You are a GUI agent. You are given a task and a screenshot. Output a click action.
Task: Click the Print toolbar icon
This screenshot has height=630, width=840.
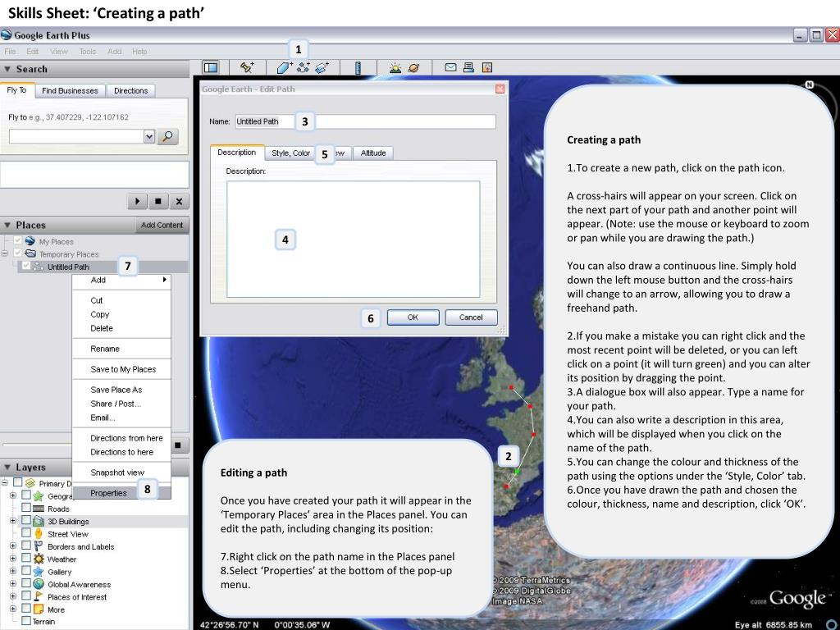[x=468, y=67]
